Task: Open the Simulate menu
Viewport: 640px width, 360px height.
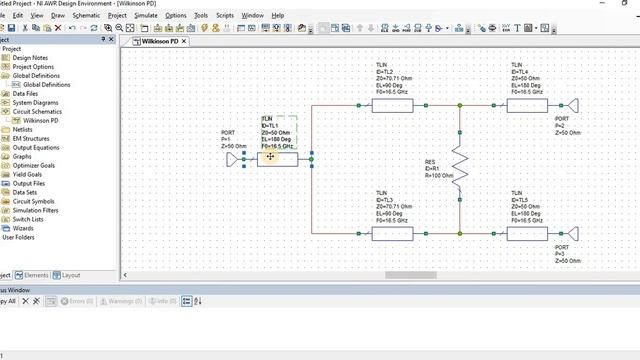Action: [x=146, y=16]
